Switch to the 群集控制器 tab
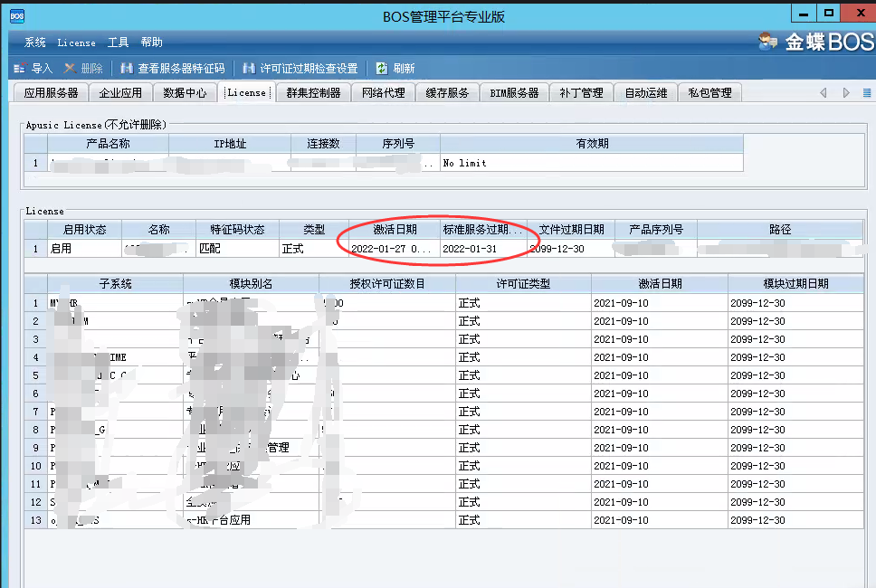 point(313,92)
